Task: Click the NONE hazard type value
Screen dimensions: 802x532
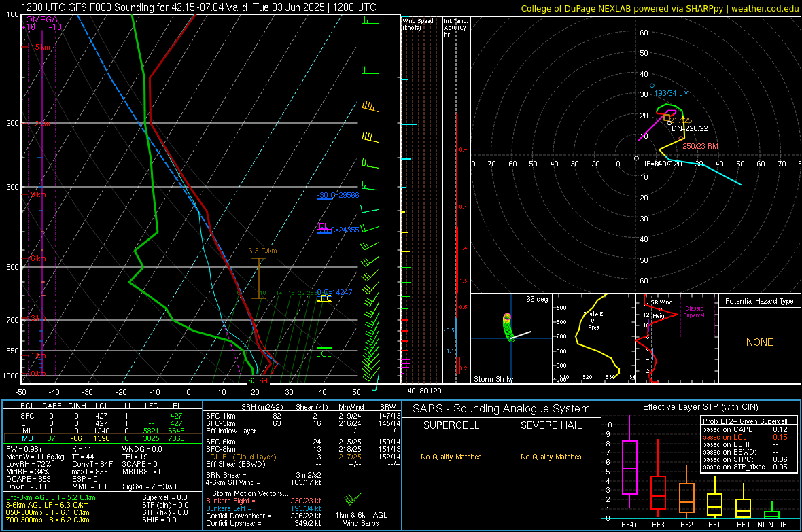Action: (760, 342)
